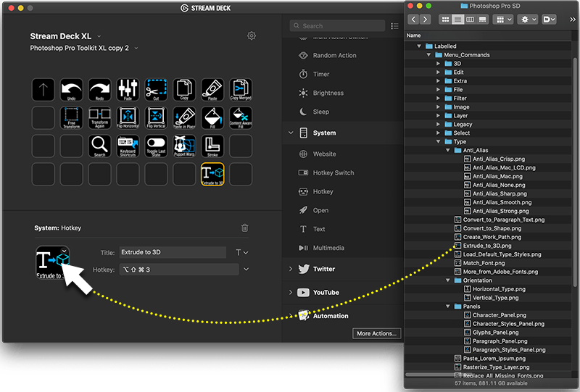Click the Flip Horizontal key

(128, 117)
